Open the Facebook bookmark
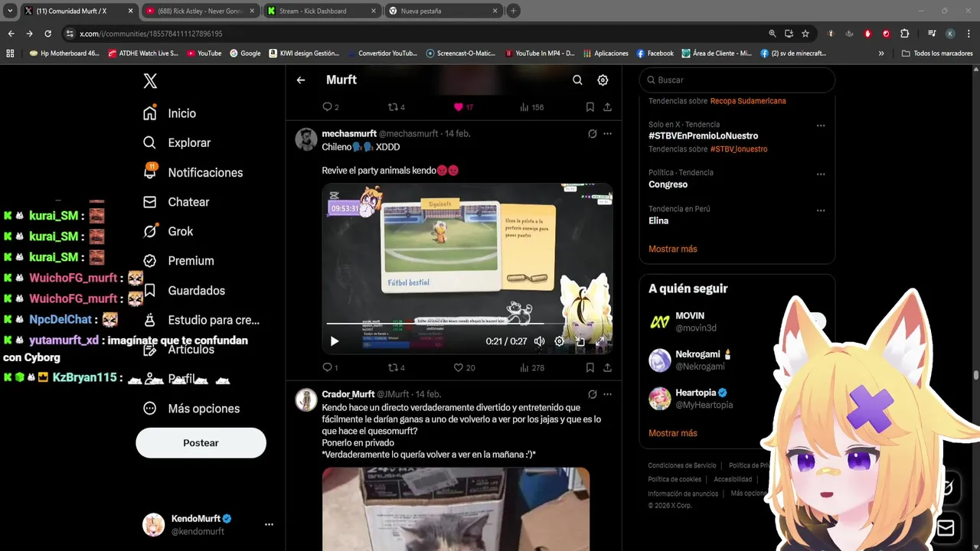The height and width of the screenshot is (551, 980). point(655,54)
